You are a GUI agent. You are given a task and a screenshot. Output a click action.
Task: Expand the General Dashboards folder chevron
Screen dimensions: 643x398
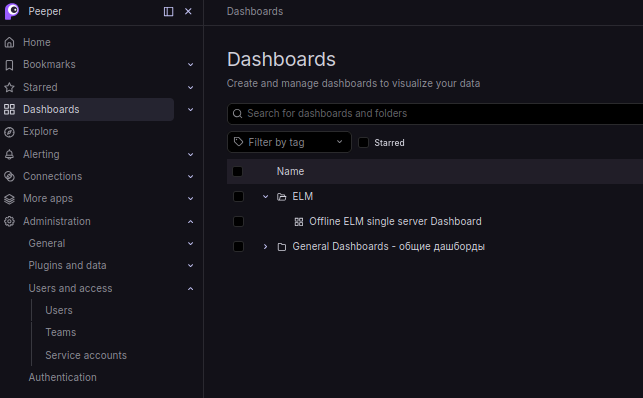click(265, 247)
